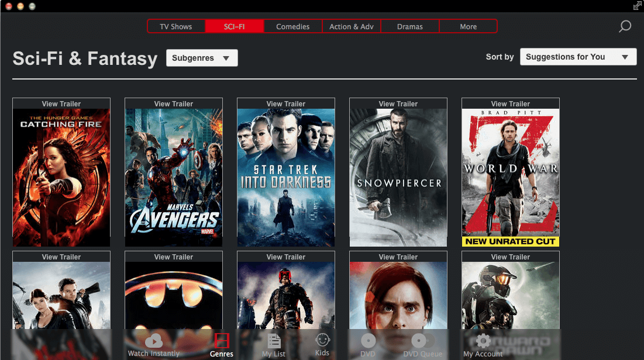Click the Watch Instantly cloud icon
This screenshot has height=360, width=644.
coord(154,340)
